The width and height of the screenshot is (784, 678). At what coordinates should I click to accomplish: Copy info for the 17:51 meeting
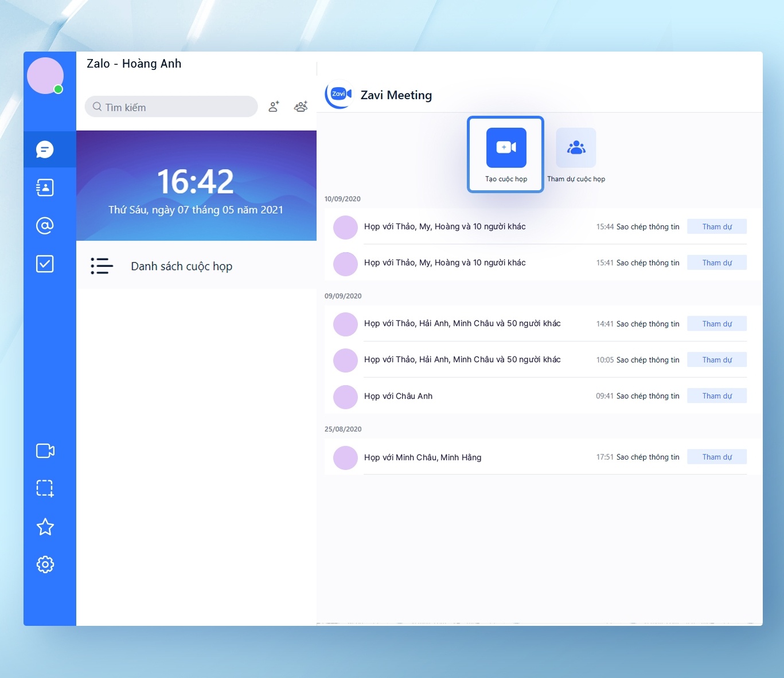click(x=648, y=457)
